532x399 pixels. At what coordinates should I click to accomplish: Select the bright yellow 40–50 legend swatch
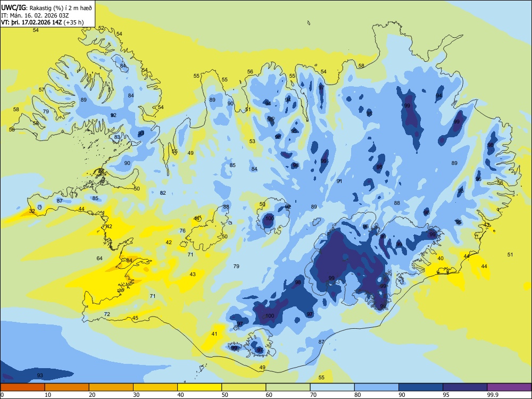point(199,387)
